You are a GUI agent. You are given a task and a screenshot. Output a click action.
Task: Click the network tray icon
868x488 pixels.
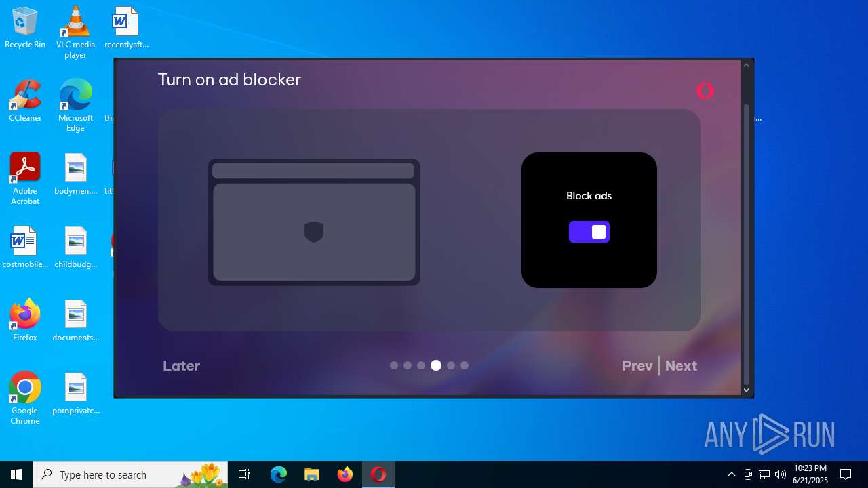(x=764, y=474)
